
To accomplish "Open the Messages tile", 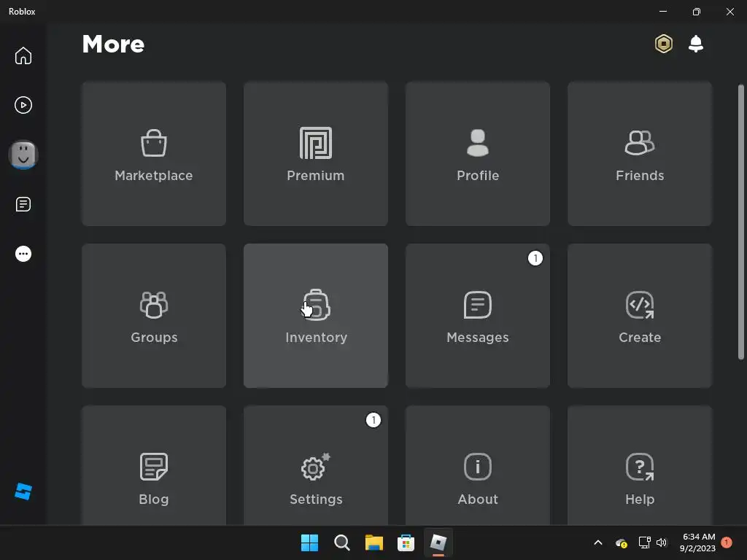I will coord(478,316).
